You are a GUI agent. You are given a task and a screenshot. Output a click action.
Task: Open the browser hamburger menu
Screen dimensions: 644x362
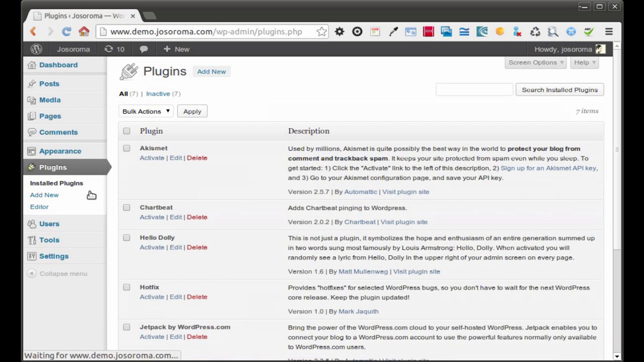click(609, 32)
